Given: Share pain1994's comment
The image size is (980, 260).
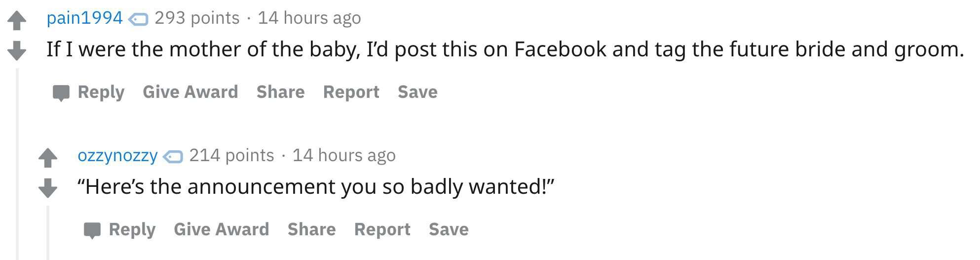Looking at the screenshot, I should click(280, 92).
